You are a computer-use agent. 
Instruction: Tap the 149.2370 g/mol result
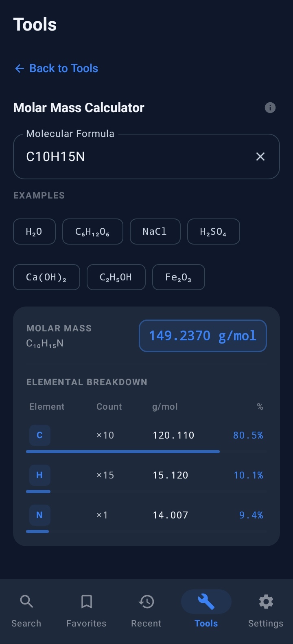click(202, 336)
